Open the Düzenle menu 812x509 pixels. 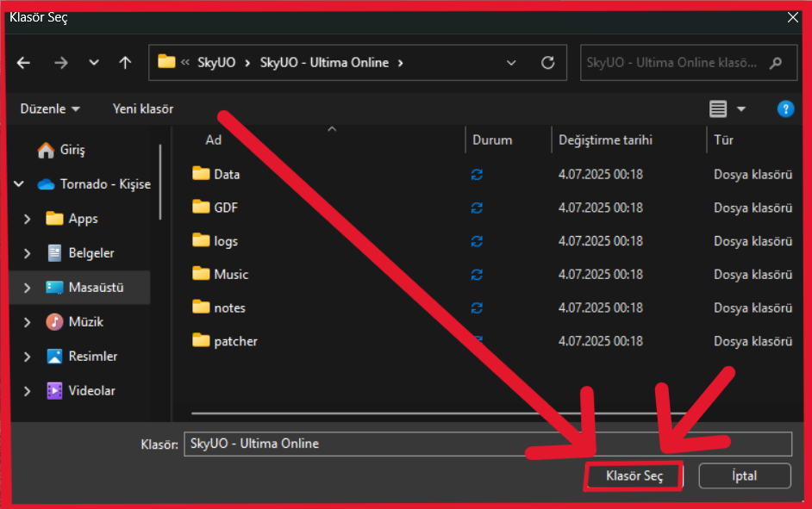pyautogui.click(x=50, y=109)
